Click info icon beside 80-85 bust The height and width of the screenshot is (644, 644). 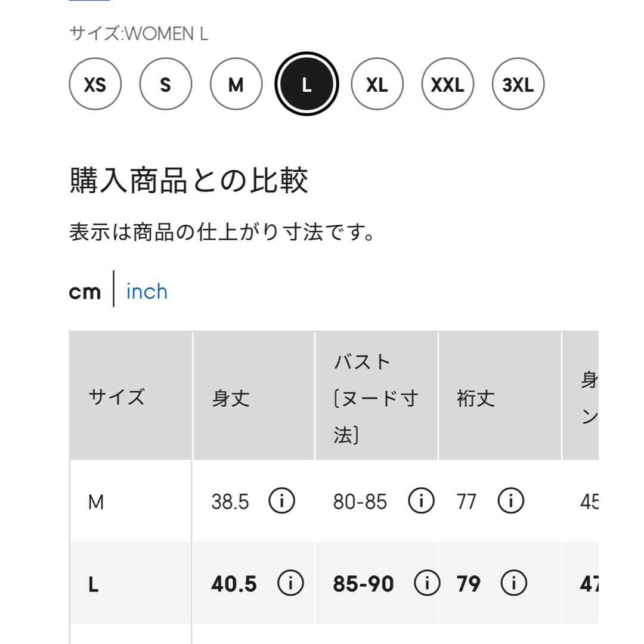[421, 501]
